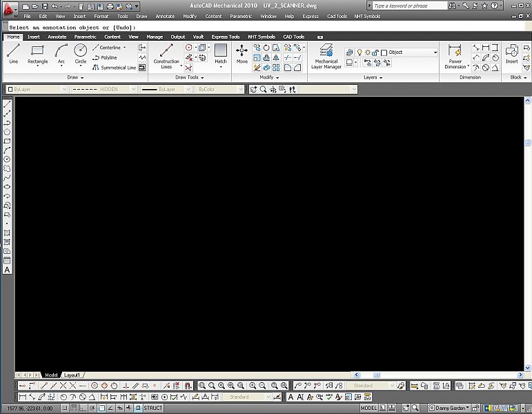Toggle ortho mode in status bar
This screenshot has height=414, width=532.
coord(83,408)
